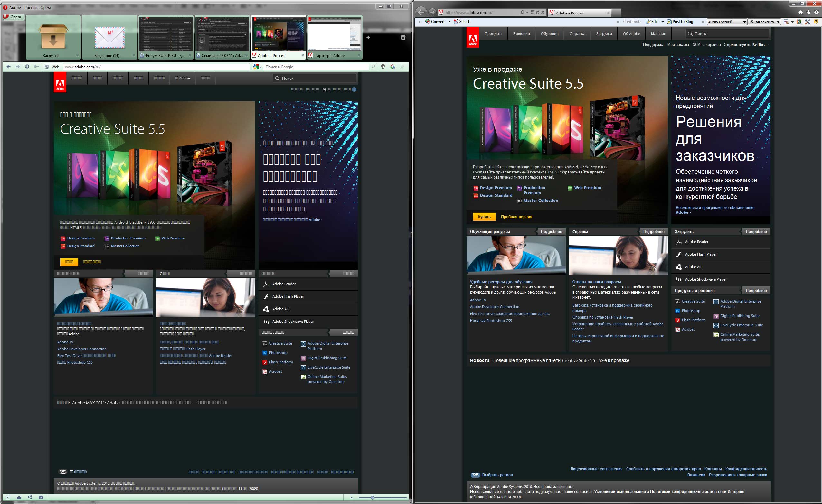Click Opera's password wand key icon
822x504 pixels.
(36, 67)
